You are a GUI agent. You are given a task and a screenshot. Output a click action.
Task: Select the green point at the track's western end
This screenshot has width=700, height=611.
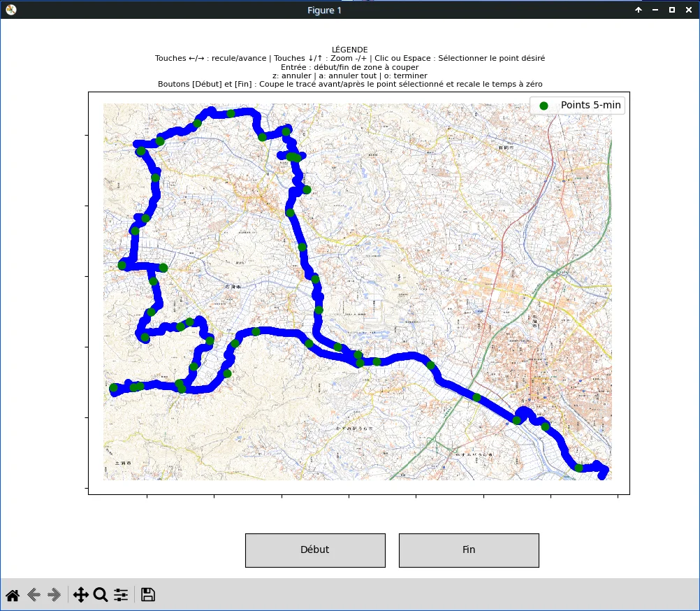(x=114, y=388)
